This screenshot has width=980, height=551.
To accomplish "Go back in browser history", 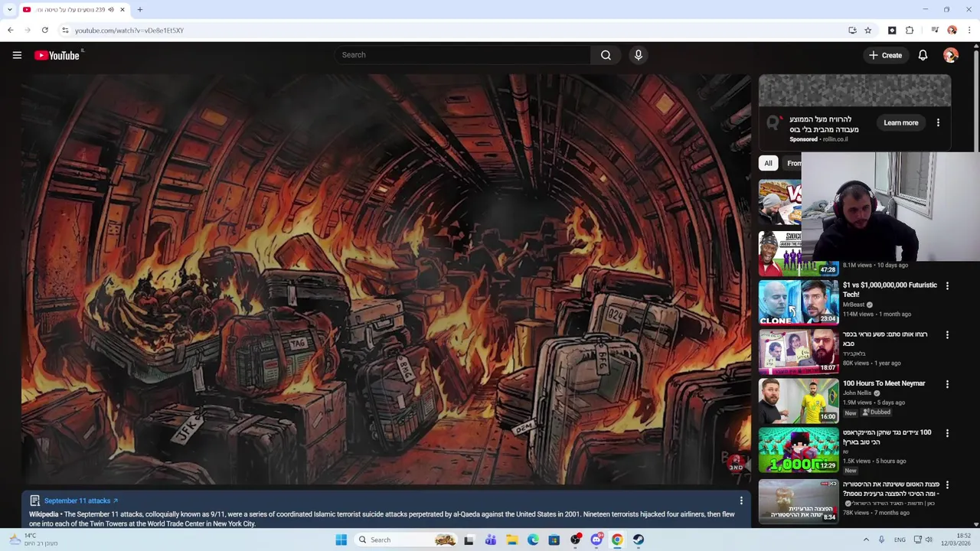I will point(10,30).
